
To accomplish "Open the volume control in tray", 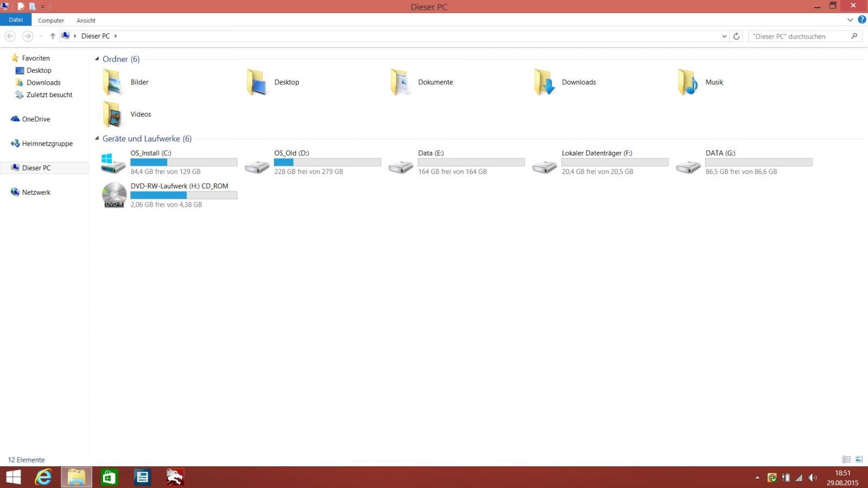I will click(x=813, y=478).
